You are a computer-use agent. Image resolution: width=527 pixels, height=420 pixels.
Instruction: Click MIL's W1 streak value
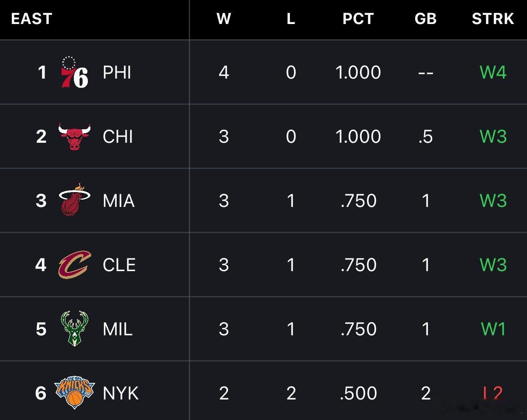pyautogui.click(x=493, y=329)
